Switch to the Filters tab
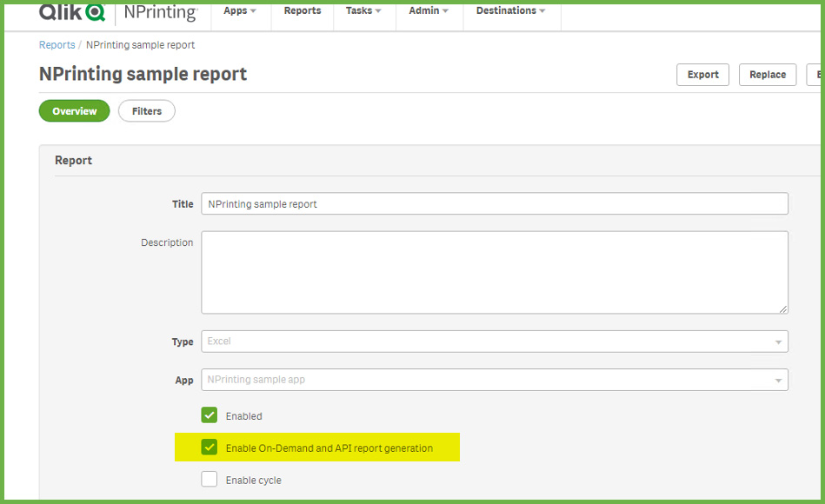Image resolution: width=825 pixels, height=504 pixels. point(147,111)
